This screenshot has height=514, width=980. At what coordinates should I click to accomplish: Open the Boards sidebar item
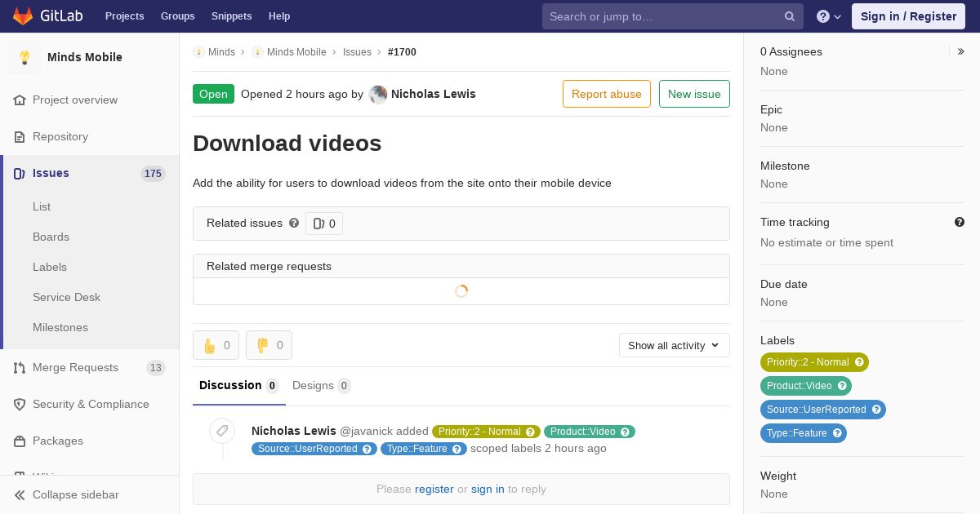click(x=51, y=237)
